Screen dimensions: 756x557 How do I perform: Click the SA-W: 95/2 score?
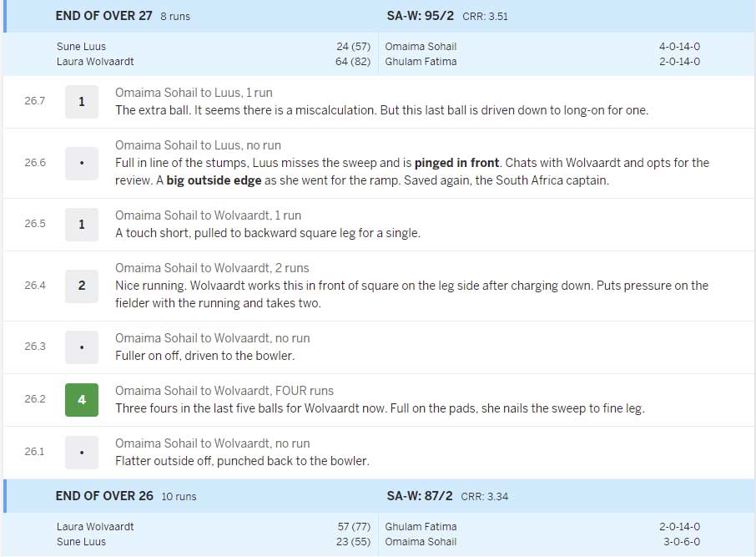(419, 16)
